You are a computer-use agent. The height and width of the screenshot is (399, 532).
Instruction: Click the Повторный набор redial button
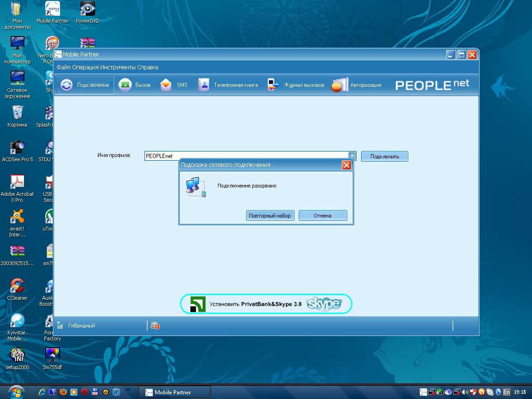(x=270, y=216)
